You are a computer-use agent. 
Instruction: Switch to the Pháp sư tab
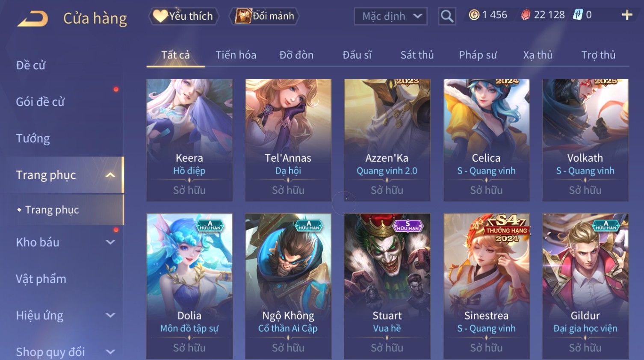point(478,55)
